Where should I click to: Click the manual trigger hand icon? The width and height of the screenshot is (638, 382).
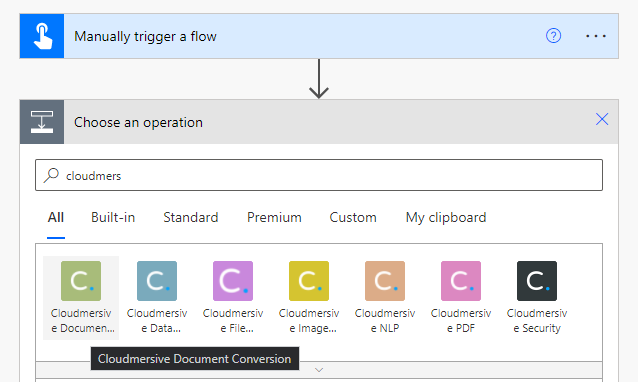pos(42,36)
